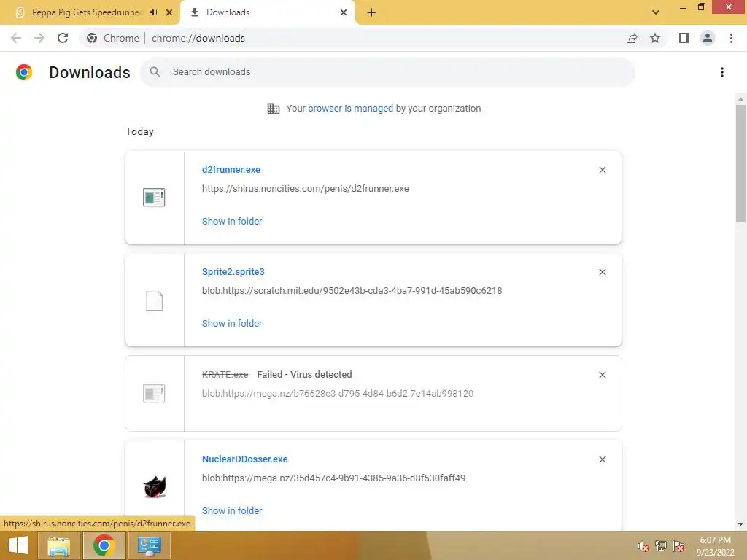Open the Downloads page more actions menu
747x560 pixels.
(x=722, y=72)
